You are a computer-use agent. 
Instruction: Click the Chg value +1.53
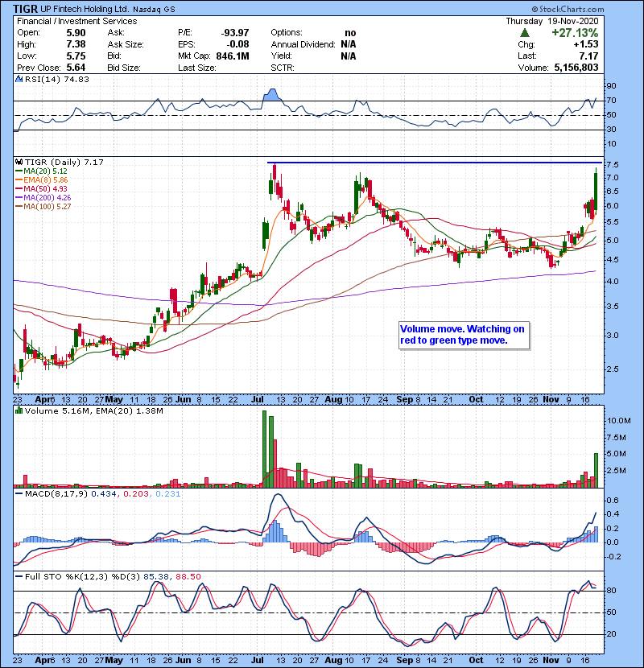pyautogui.click(x=586, y=44)
